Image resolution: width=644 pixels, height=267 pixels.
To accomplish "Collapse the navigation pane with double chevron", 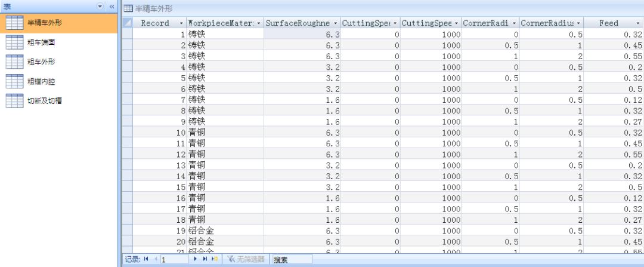I will point(111,6).
